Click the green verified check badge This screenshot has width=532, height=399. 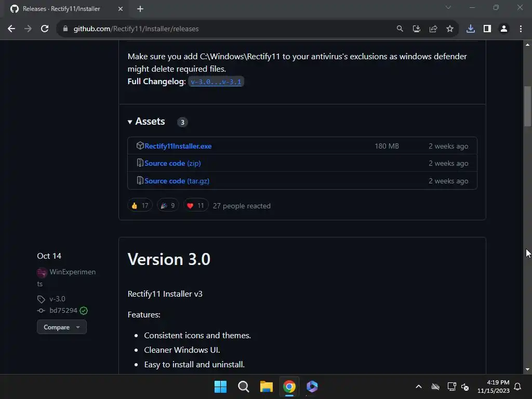click(84, 311)
